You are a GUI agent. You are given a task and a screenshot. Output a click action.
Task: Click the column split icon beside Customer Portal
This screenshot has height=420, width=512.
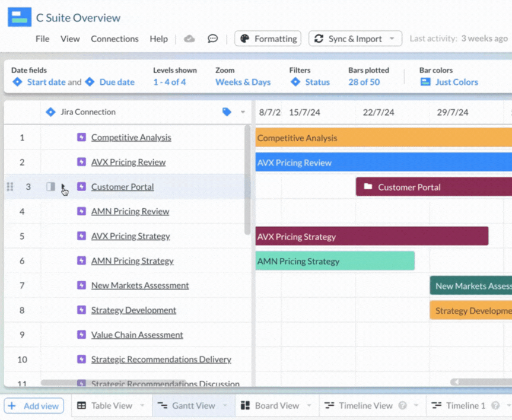pos(50,186)
